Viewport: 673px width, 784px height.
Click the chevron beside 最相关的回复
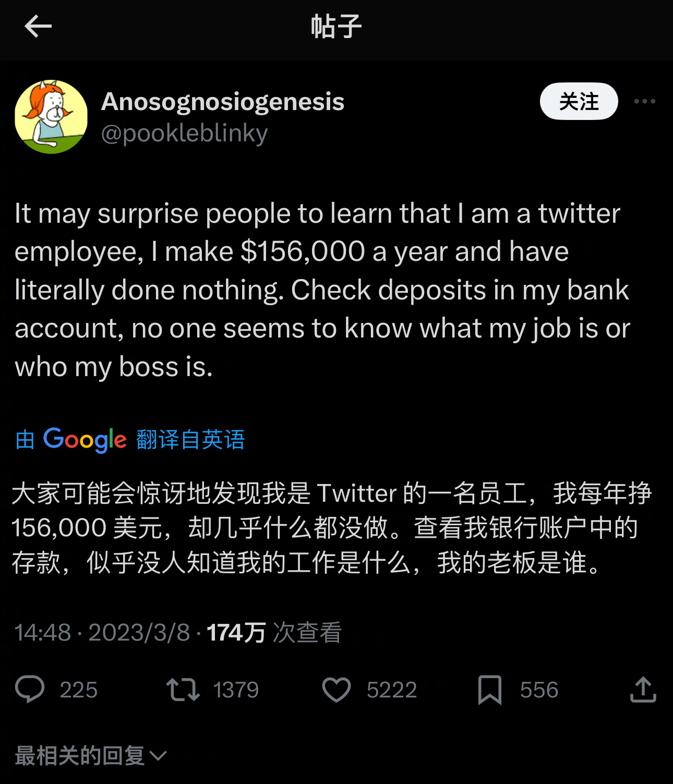[158, 756]
